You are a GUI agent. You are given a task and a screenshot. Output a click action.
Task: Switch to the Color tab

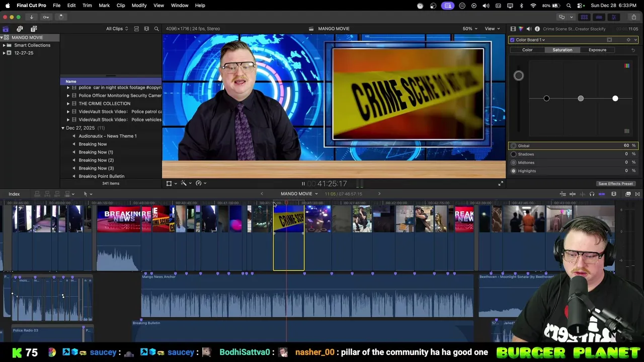[527, 50]
